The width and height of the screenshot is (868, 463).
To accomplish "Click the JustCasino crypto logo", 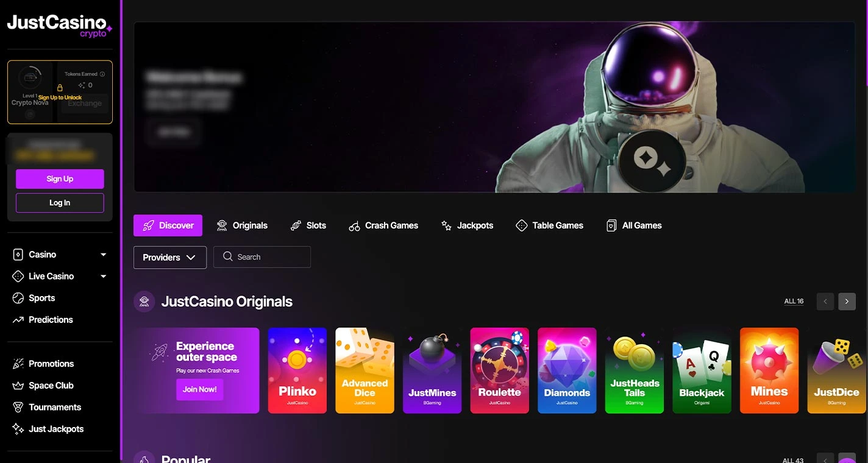I will click(60, 26).
